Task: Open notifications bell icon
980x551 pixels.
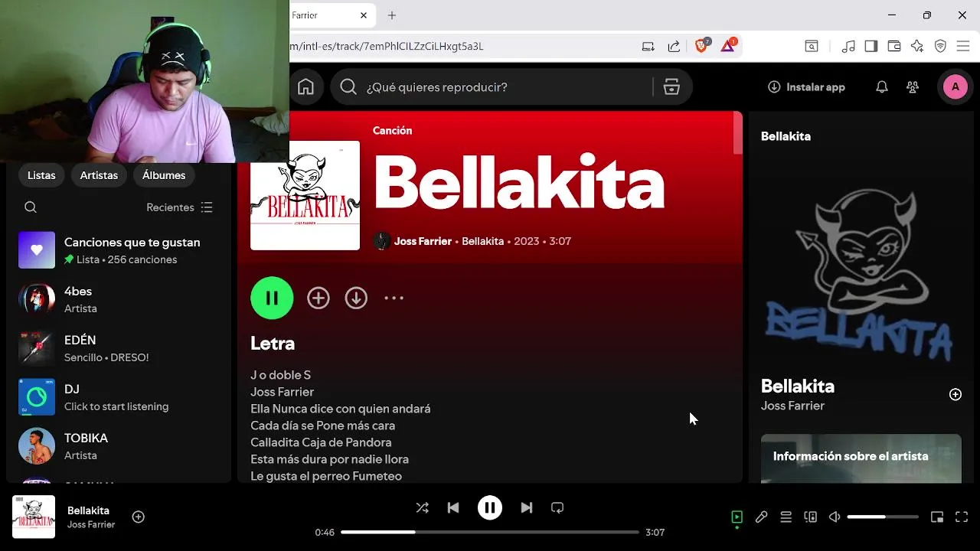Action: coord(882,87)
